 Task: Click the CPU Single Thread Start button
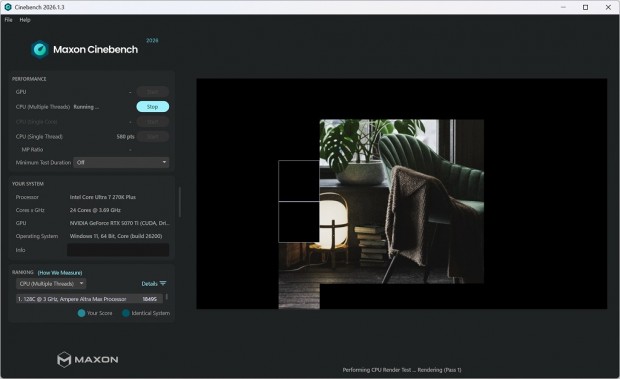pyautogui.click(x=153, y=136)
